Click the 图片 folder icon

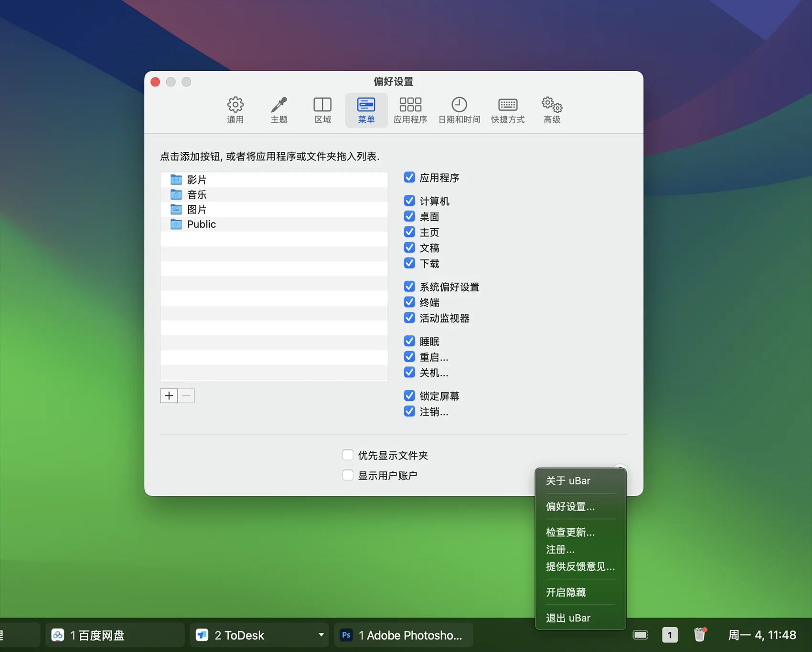coord(176,209)
